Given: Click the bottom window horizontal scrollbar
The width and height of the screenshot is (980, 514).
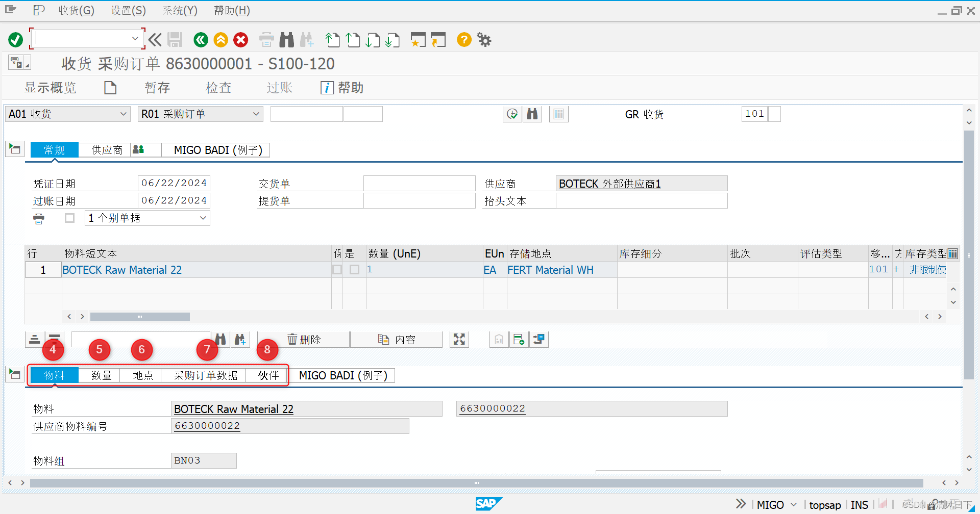Looking at the screenshot, I should pyautogui.click(x=476, y=482).
